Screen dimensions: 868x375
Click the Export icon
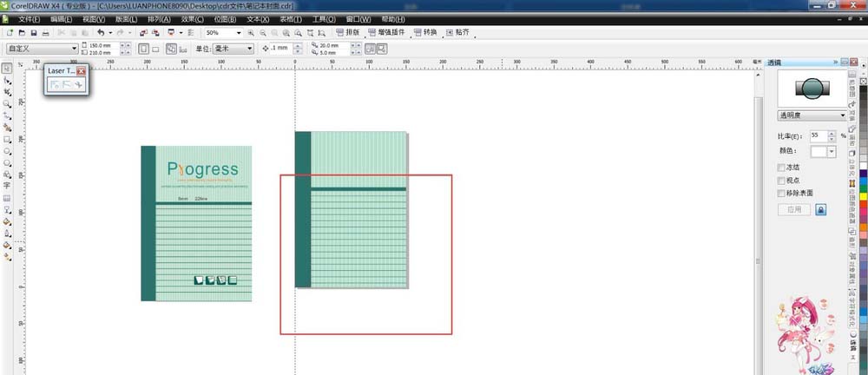coord(155,33)
